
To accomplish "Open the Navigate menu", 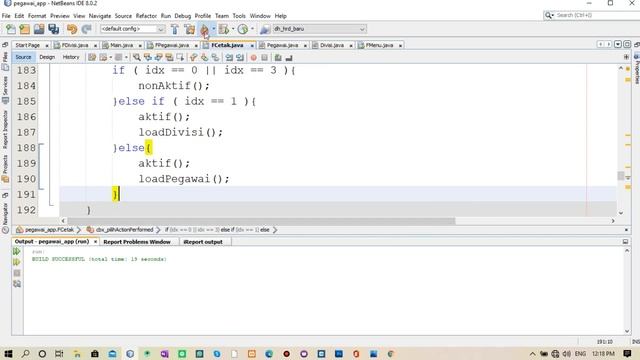I will [x=100, y=16].
